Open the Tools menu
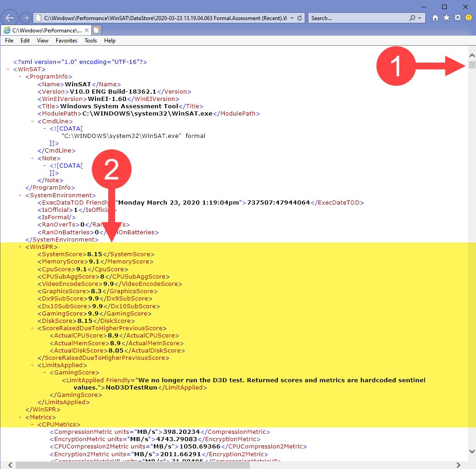 (90, 41)
